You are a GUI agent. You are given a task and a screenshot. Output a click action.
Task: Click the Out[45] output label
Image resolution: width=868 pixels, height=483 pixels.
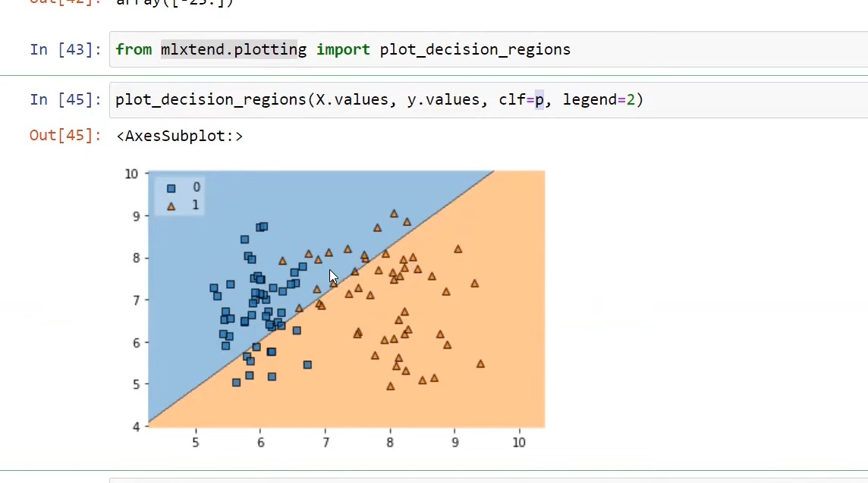coord(65,136)
